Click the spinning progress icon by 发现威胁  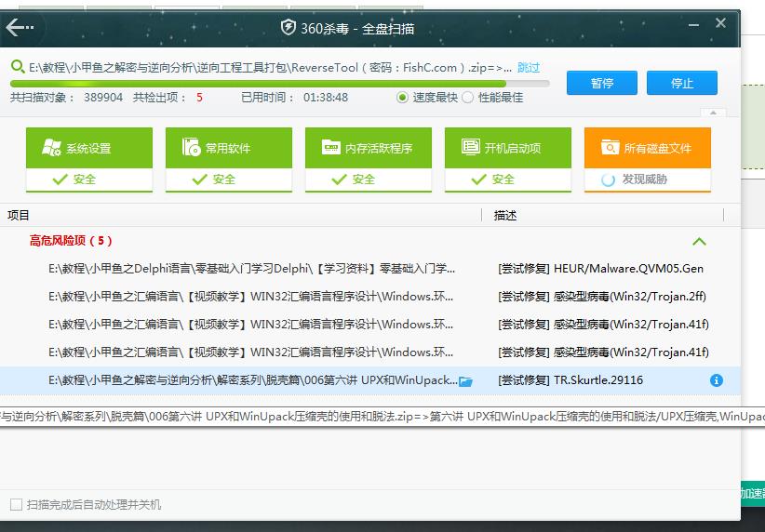(x=608, y=180)
